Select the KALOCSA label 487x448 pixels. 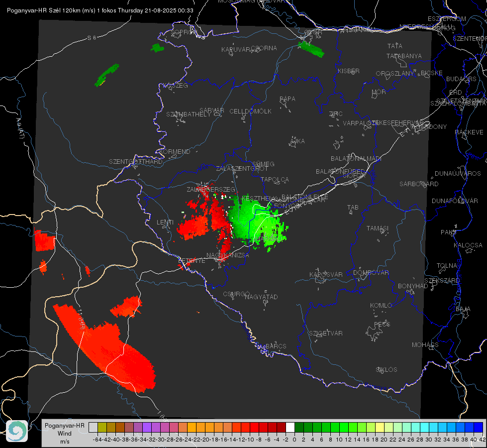click(468, 245)
